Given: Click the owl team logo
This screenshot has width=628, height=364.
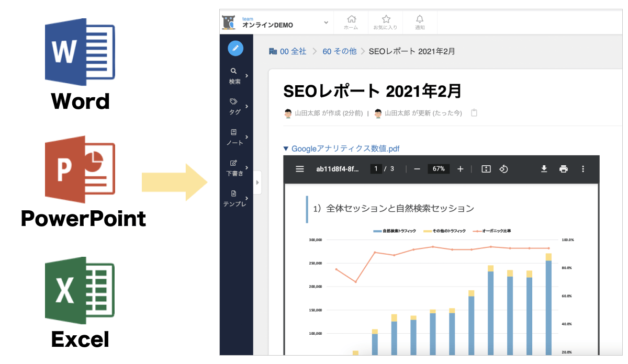Looking at the screenshot, I should pos(229,22).
